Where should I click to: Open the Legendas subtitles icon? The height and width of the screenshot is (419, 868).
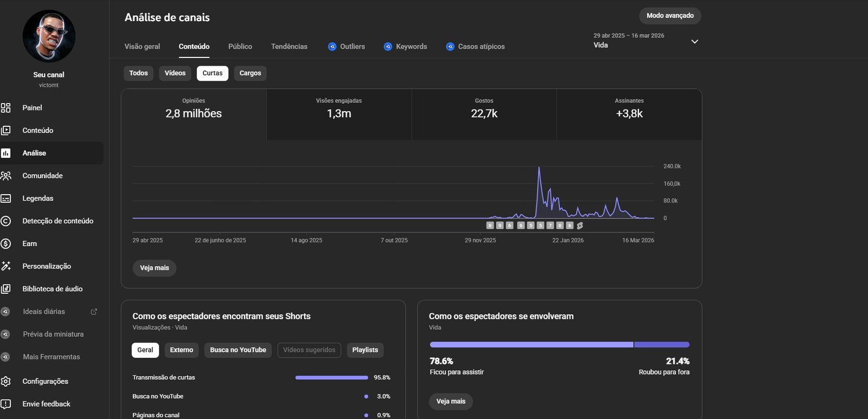pyautogui.click(x=6, y=198)
